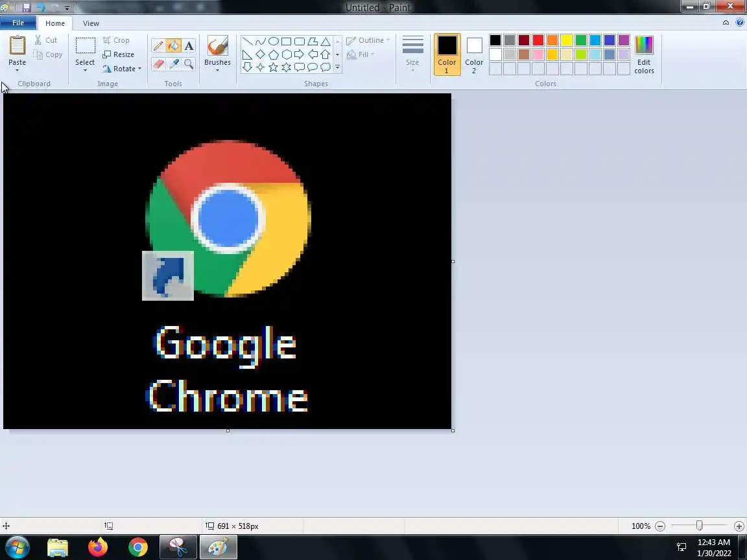Click the Crop button
This screenshot has width=747, height=560.
[x=116, y=40]
